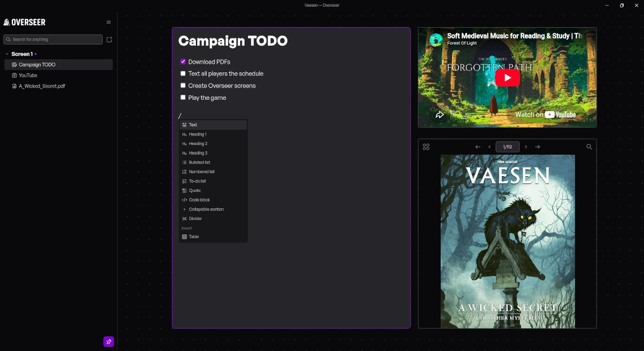Choose Heading 2 from slash menu

(x=213, y=143)
